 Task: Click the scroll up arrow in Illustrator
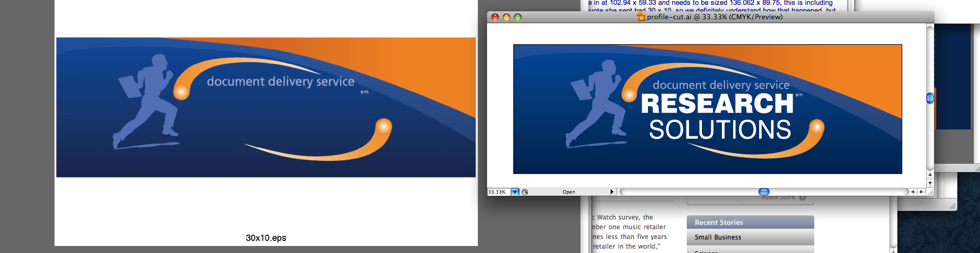click(x=930, y=175)
